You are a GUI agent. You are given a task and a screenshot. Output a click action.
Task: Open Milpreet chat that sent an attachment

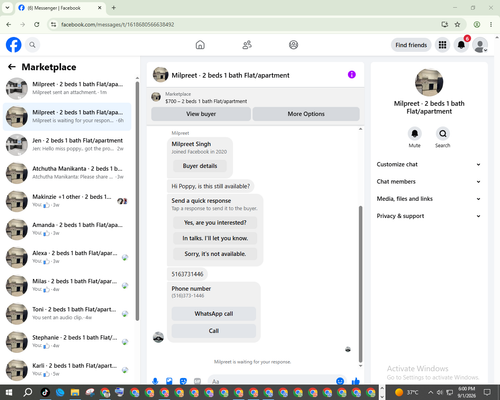(x=67, y=88)
